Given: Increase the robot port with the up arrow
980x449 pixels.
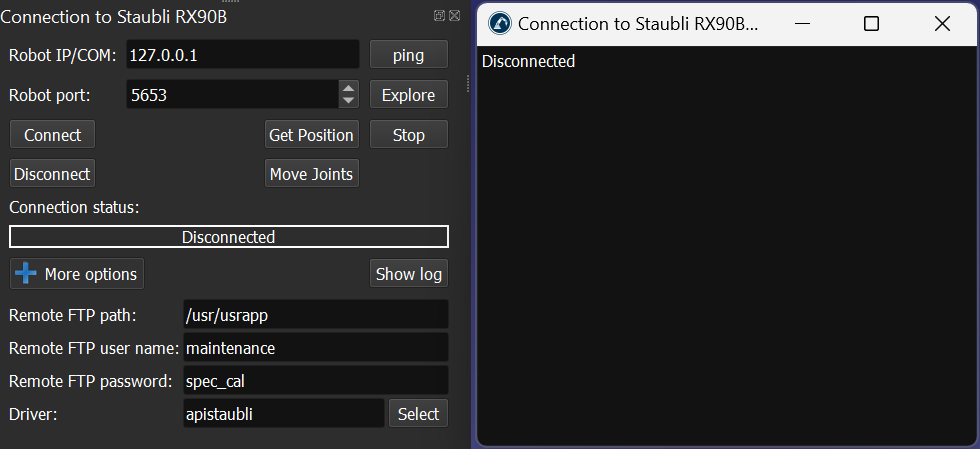Looking at the screenshot, I should point(348,88).
